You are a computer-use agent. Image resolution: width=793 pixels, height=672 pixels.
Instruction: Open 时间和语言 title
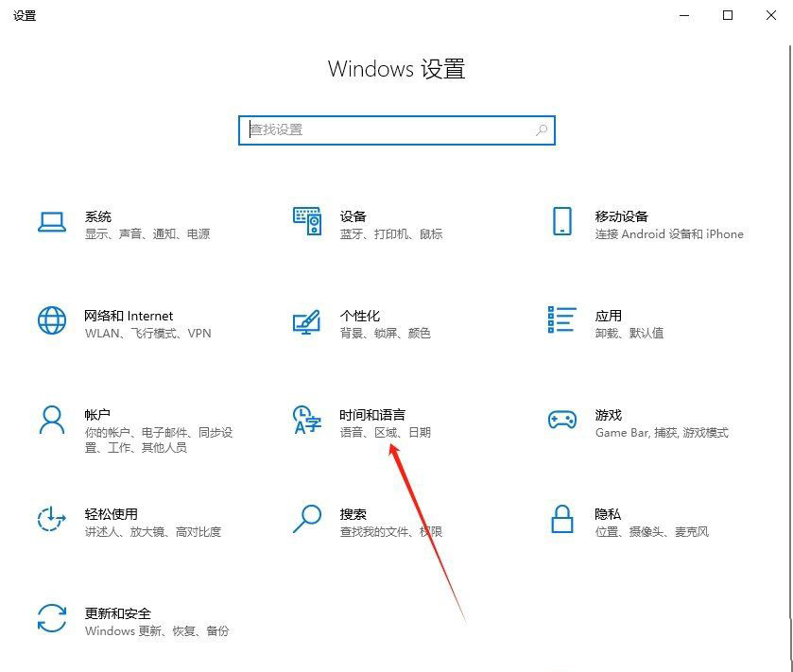[372, 415]
